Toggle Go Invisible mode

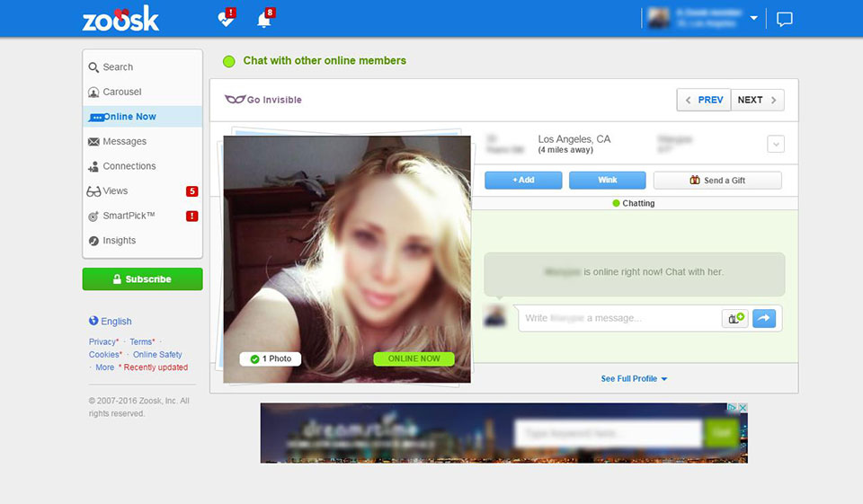263,100
